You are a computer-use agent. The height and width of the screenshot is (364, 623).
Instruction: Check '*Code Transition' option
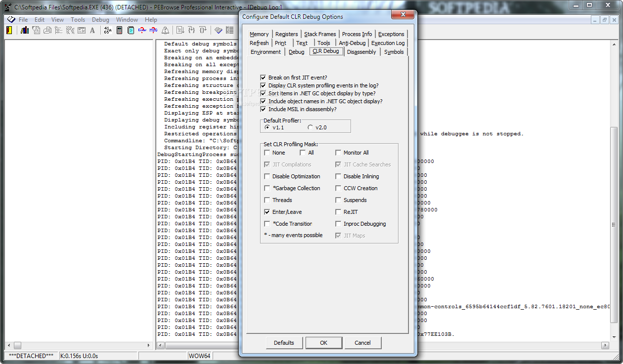click(x=267, y=224)
